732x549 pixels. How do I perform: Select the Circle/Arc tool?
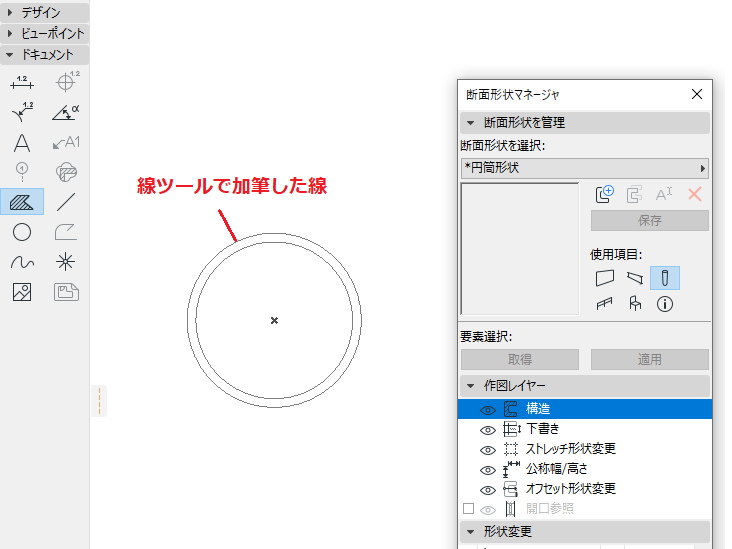(x=22, y=232)
